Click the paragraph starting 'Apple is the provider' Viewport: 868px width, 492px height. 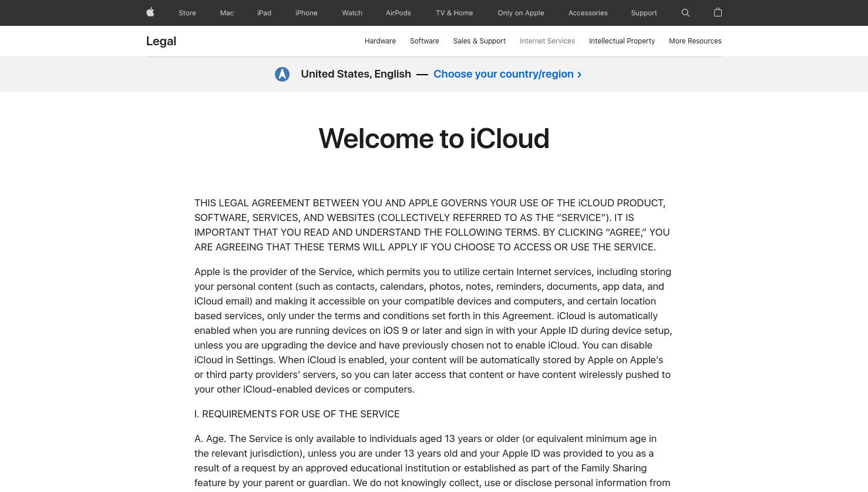[x=433, y=330]
